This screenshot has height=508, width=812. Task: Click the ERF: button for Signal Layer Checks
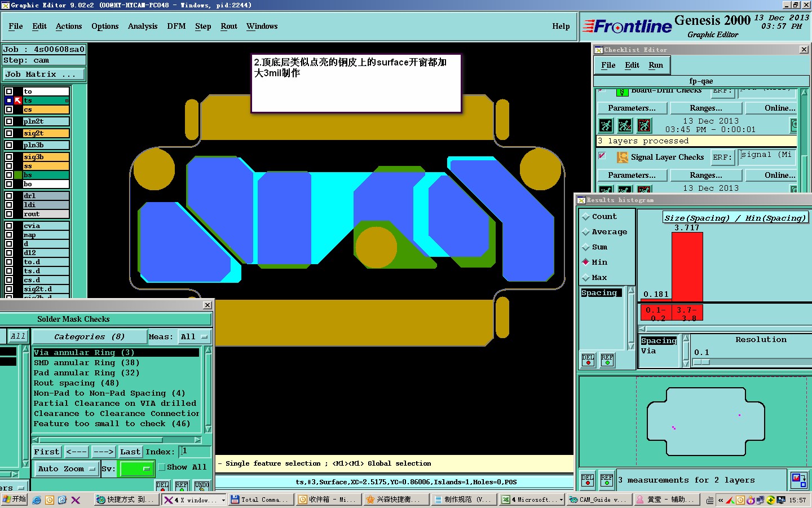click(x=722, y=157)
